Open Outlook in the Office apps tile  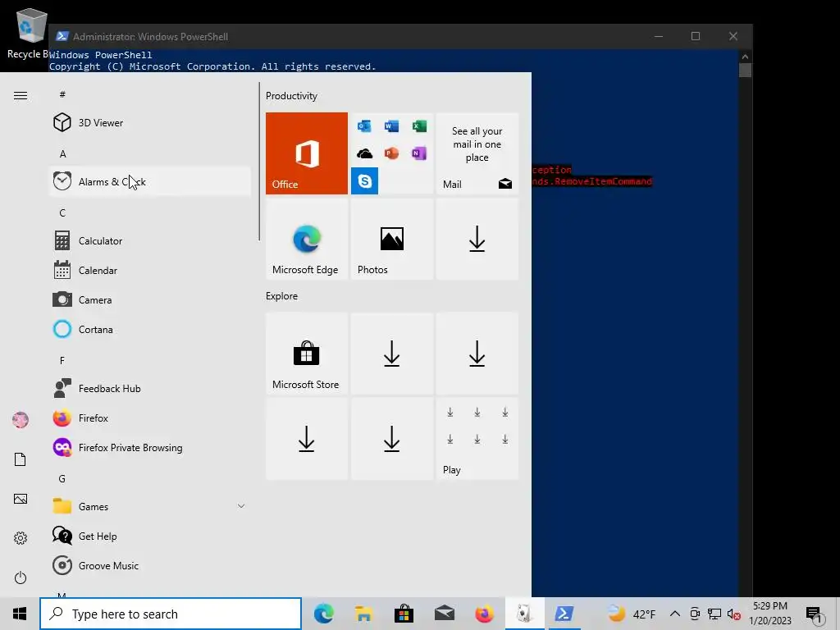[364, 126]
